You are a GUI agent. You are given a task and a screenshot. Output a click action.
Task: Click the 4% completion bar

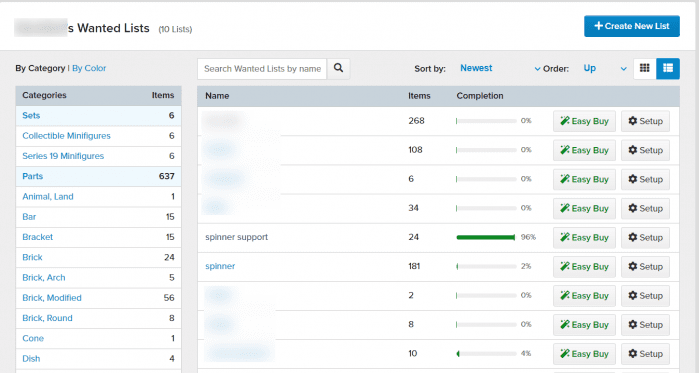[486, 354]
